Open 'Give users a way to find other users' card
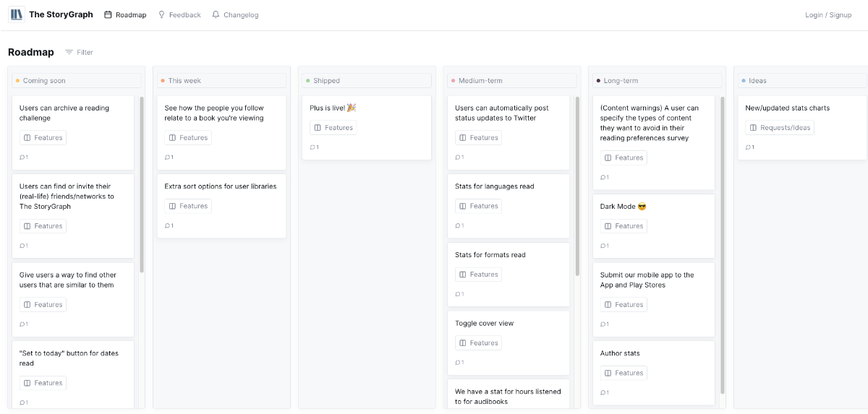The height and width of the screenshot is (414, 868). [x=73, y=299]
